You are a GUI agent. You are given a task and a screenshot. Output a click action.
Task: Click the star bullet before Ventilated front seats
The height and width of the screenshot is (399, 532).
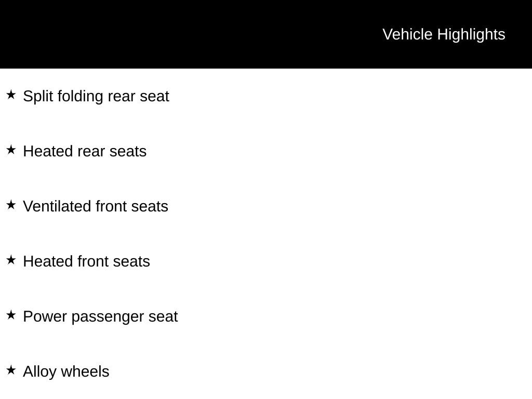pyautogui.click(x=11, y=205)
